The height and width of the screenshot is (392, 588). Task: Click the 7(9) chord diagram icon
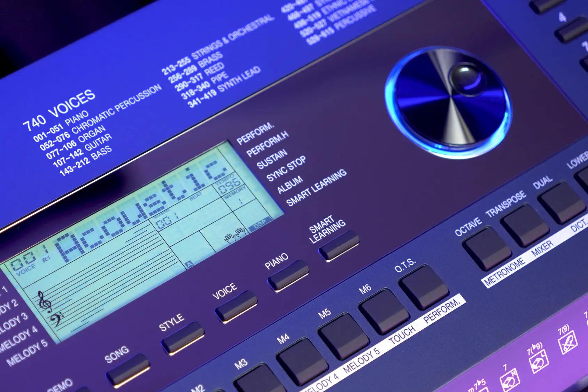[x=568, y=343]
